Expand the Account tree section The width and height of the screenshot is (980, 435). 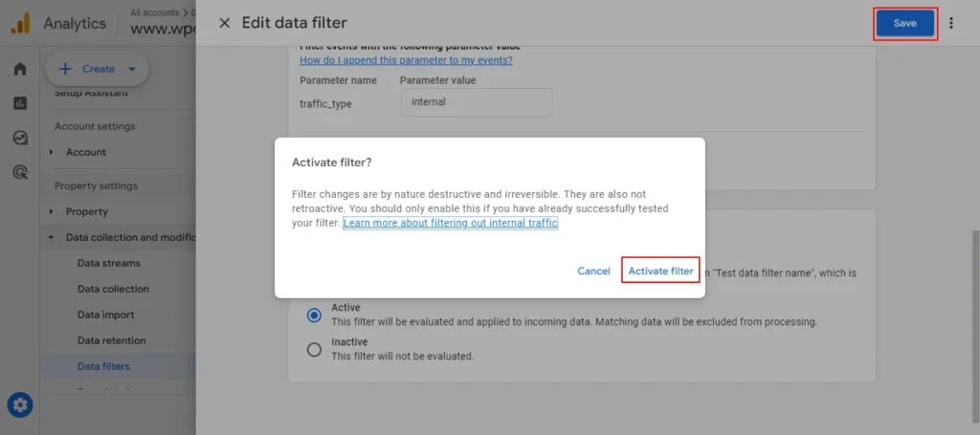52,152
